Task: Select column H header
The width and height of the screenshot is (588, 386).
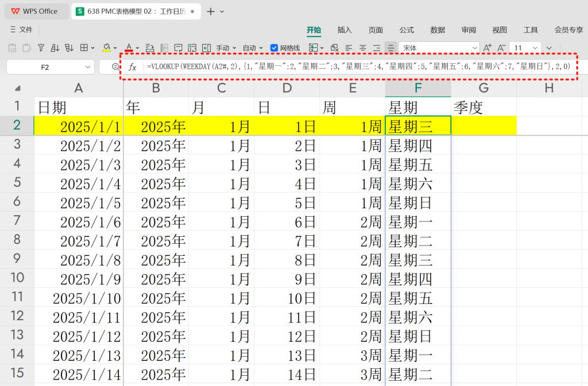Action: click(x=549, y=88)
